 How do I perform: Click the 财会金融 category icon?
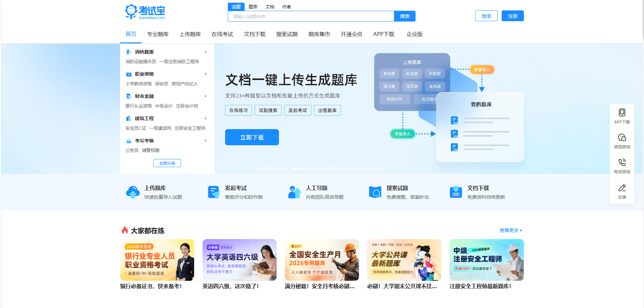(x=129, y=96)
